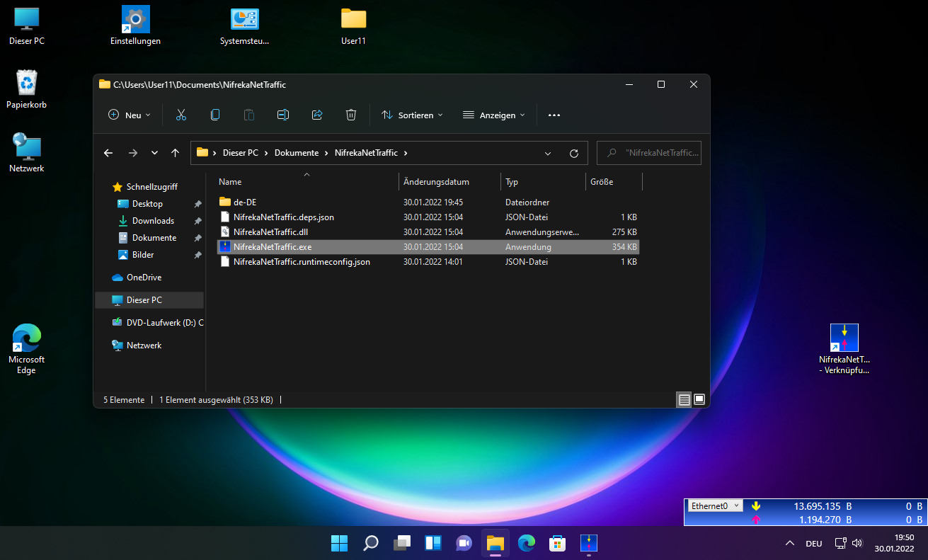928x560 pixels.
Task: Switch to large thumbnails view icon
Action: [x=699, y=400]
